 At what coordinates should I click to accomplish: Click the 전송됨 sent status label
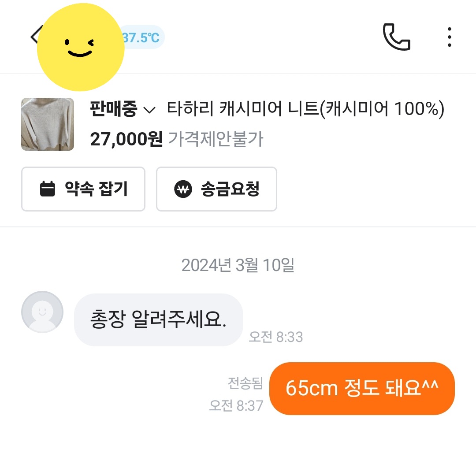coord(245,382)
